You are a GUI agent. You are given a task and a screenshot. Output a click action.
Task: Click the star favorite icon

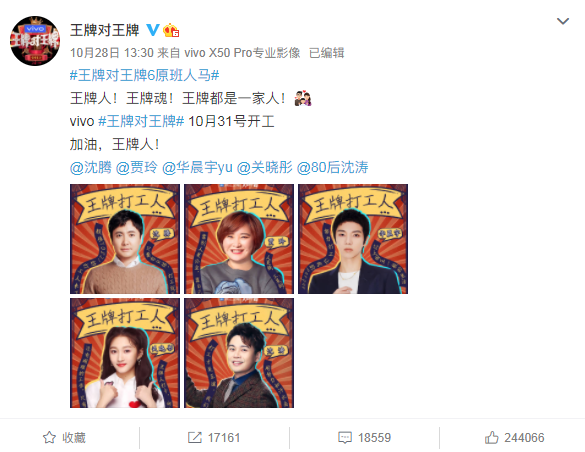click(49, 437)
